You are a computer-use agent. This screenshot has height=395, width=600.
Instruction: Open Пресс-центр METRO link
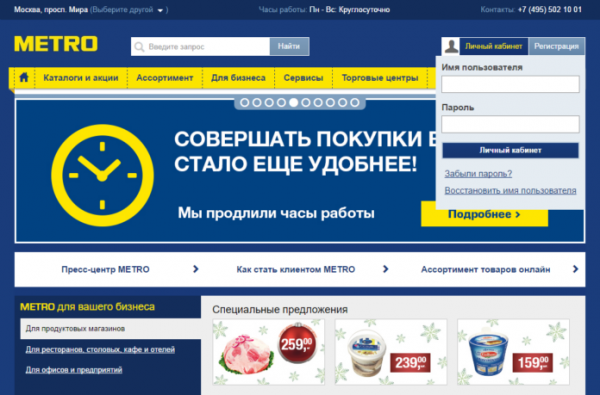click(105, 269)
